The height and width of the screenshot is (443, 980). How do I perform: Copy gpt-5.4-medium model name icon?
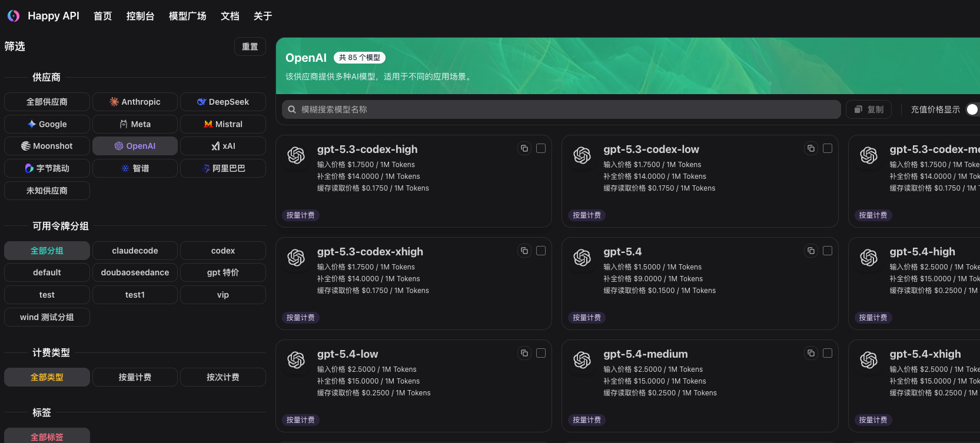[811, 353]
